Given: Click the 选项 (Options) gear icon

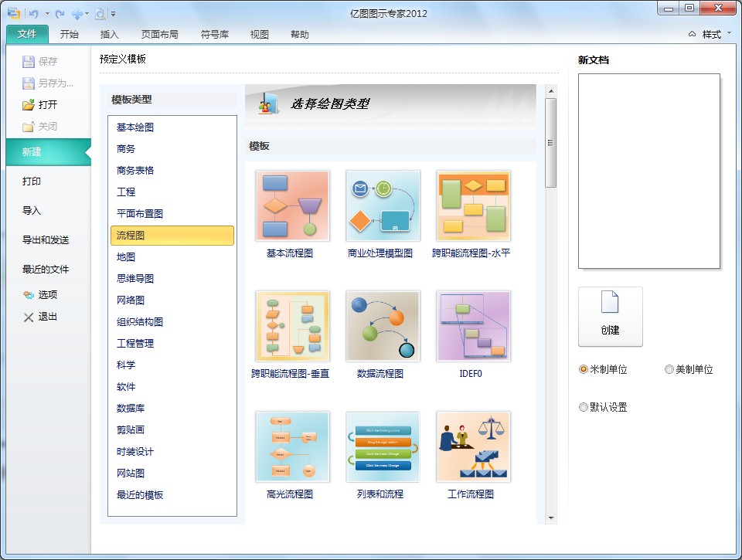Looking at the screenshot, I should click(x=29, y=294).
